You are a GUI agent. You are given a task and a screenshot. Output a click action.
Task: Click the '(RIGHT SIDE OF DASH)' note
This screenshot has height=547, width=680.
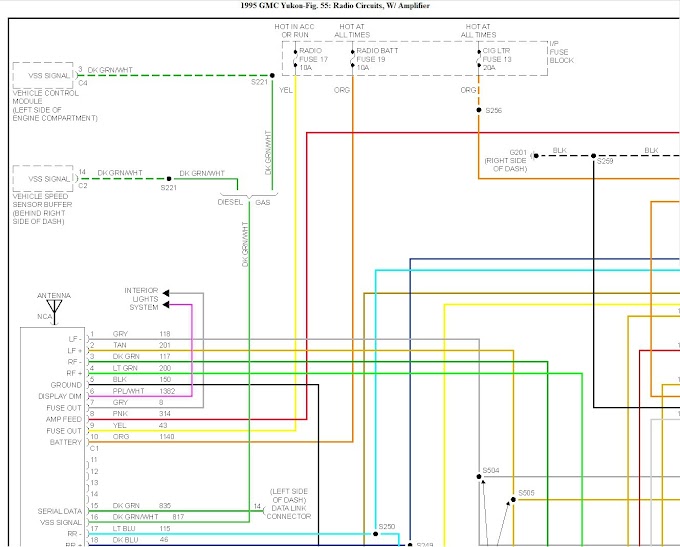point(506,164)
